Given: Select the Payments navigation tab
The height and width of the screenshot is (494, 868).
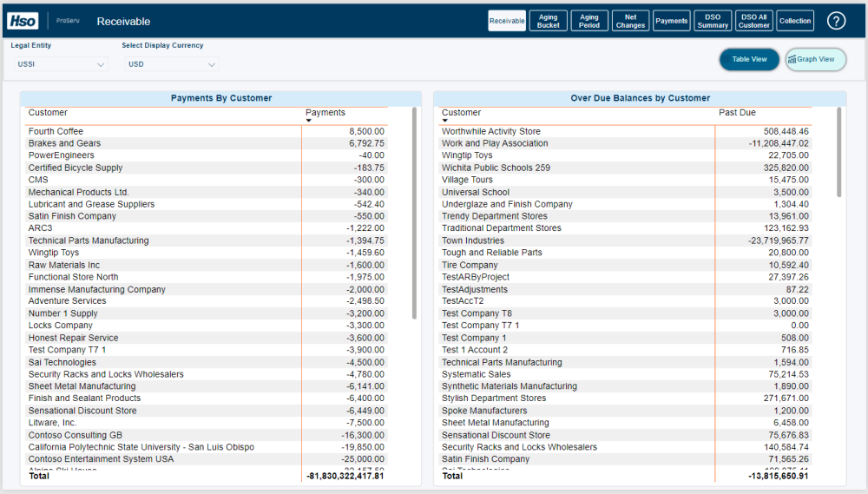Looking at the screenshot, I should (672, 21).
